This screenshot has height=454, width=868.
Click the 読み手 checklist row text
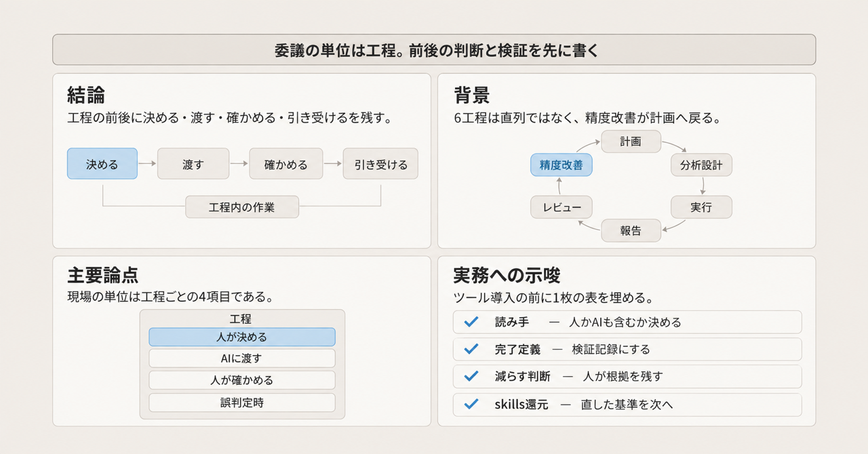(588, 322)
